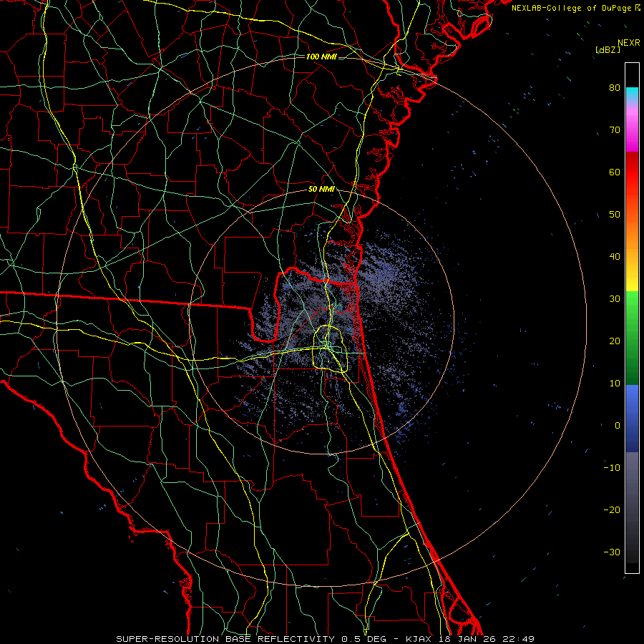Click the 100 NMI range ring label
This screenshot has height=644, width=644.
pos(321,57)
